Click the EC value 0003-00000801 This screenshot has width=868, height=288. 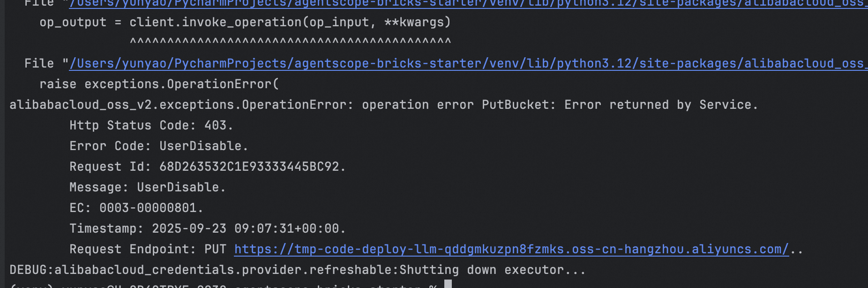point(148,208)
